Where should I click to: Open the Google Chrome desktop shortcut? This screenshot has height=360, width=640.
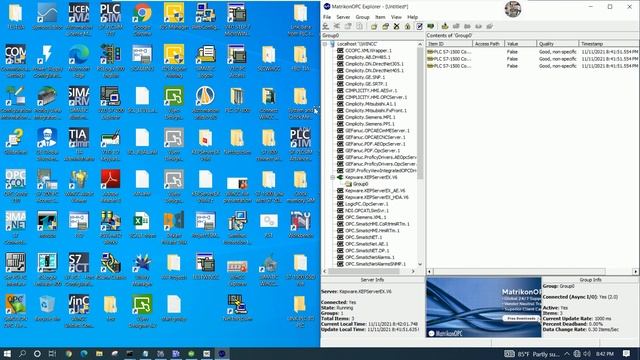[142, 20]
